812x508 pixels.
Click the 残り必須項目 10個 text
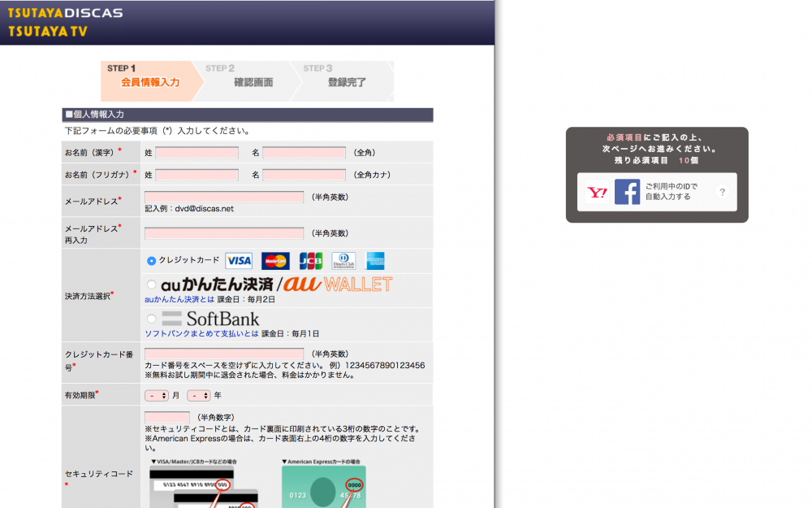point(657,160)
